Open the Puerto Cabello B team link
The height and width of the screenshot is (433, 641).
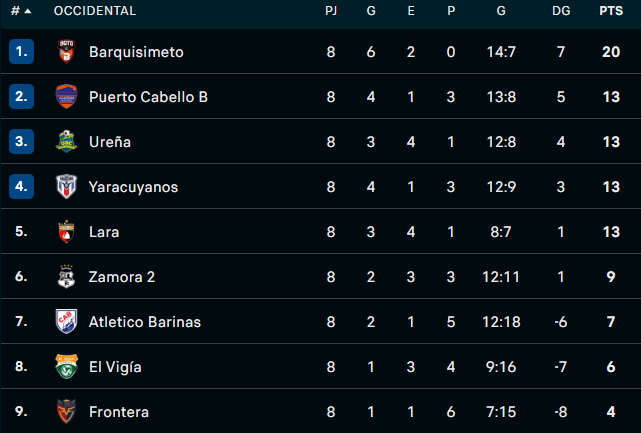[x=148, y=96]
